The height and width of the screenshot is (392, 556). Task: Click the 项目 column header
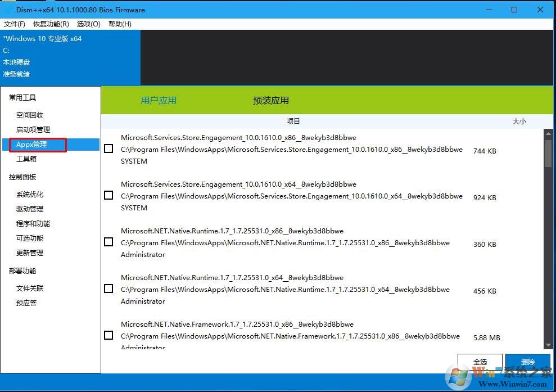pyautogui.click(x=293, y=121)
